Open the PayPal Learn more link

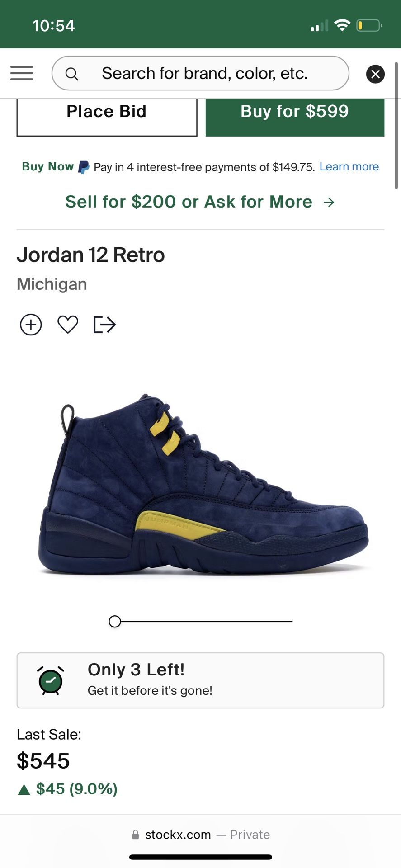coord(349,167)
